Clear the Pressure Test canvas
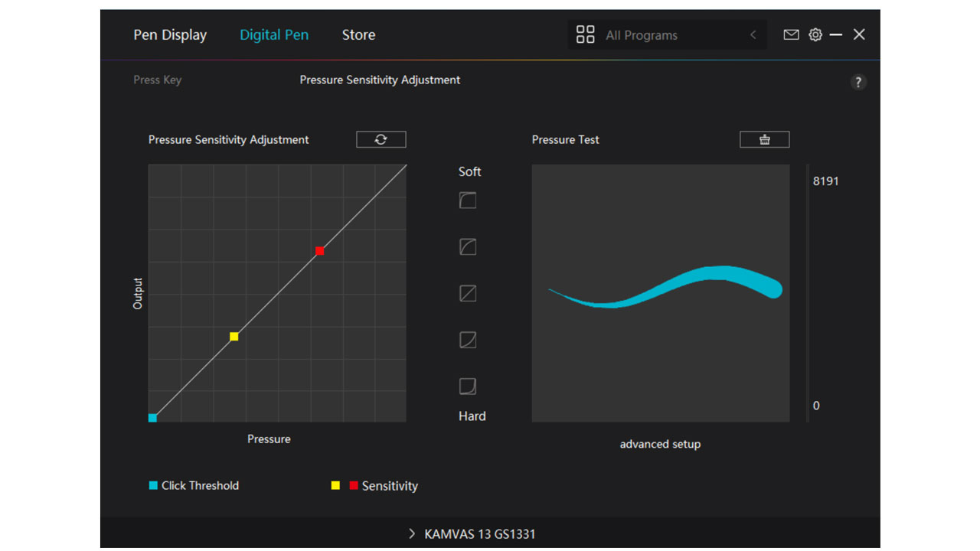This screenshot has height=551, width=980. click(764, 139)
